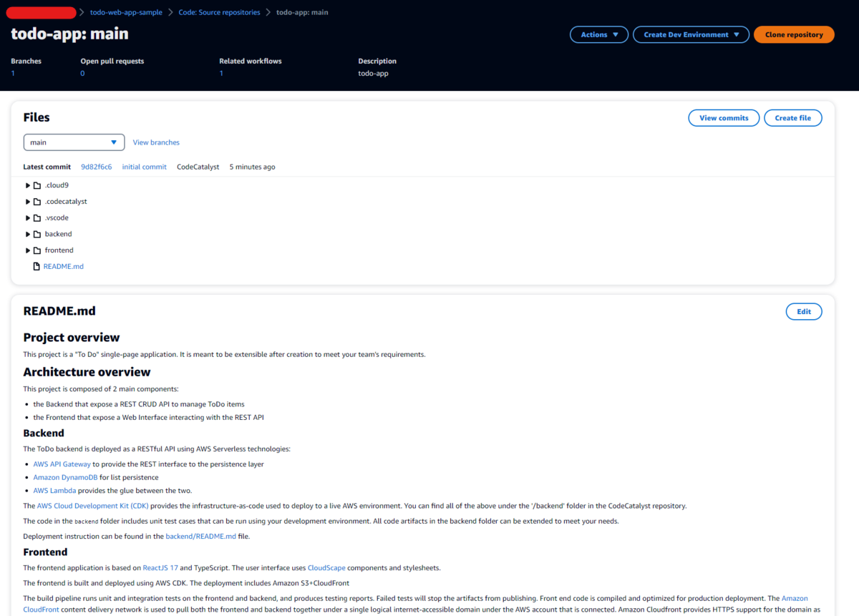859x616 pixels.
Task: Click the backend folder icon
Action: [x=37, y=234]
